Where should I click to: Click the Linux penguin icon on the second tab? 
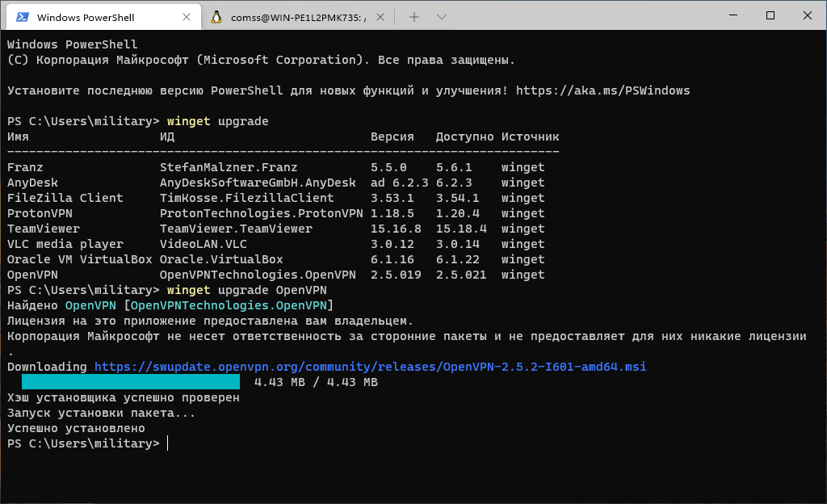click(216, 17)
